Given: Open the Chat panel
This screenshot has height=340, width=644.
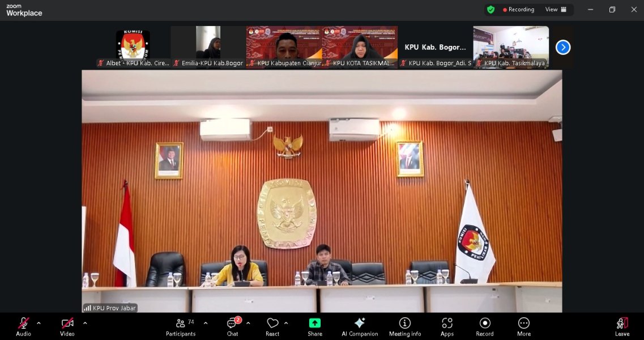Looking at the screenshot, I should pos(232,326).
